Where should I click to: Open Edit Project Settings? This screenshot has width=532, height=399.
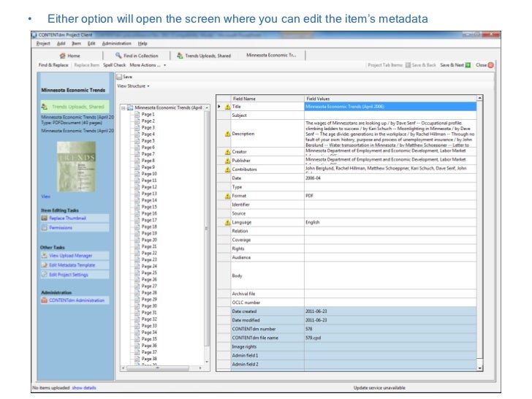(x=69, y=275)
